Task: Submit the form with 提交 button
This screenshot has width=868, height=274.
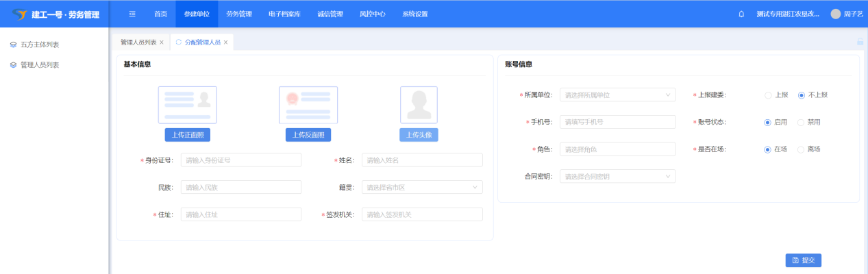Action: tap(803, 260)
